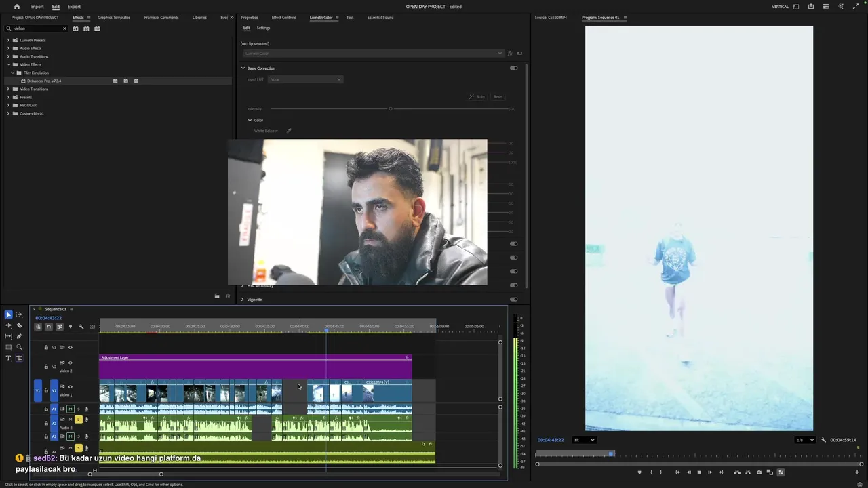
Task: Click the timeline Add Marker icon
Action: [71, 327]
